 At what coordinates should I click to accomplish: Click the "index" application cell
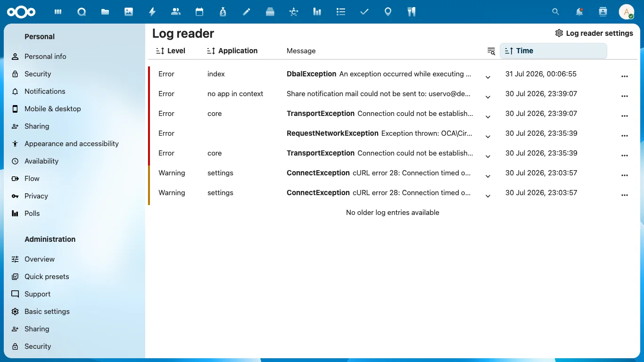point(216,74)
